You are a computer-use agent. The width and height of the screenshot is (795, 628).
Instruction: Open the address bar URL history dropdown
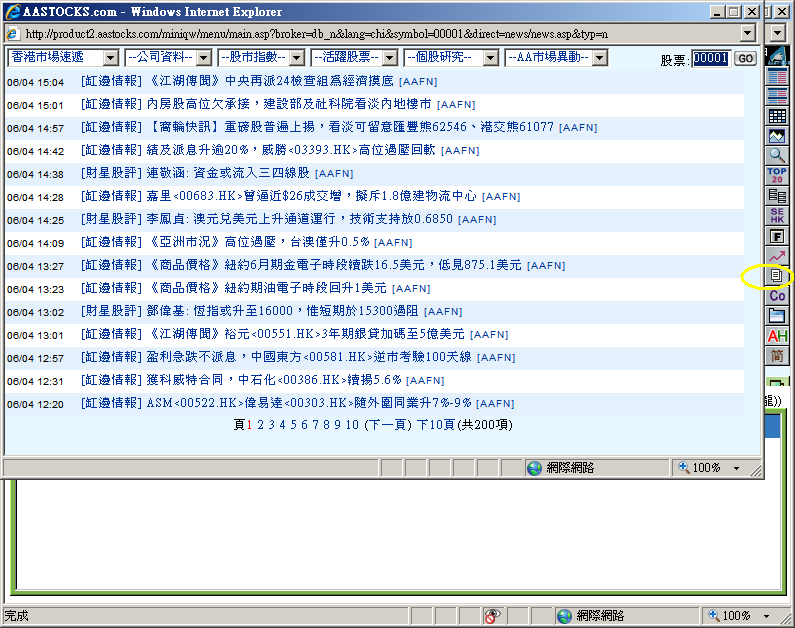coord(747,33)
